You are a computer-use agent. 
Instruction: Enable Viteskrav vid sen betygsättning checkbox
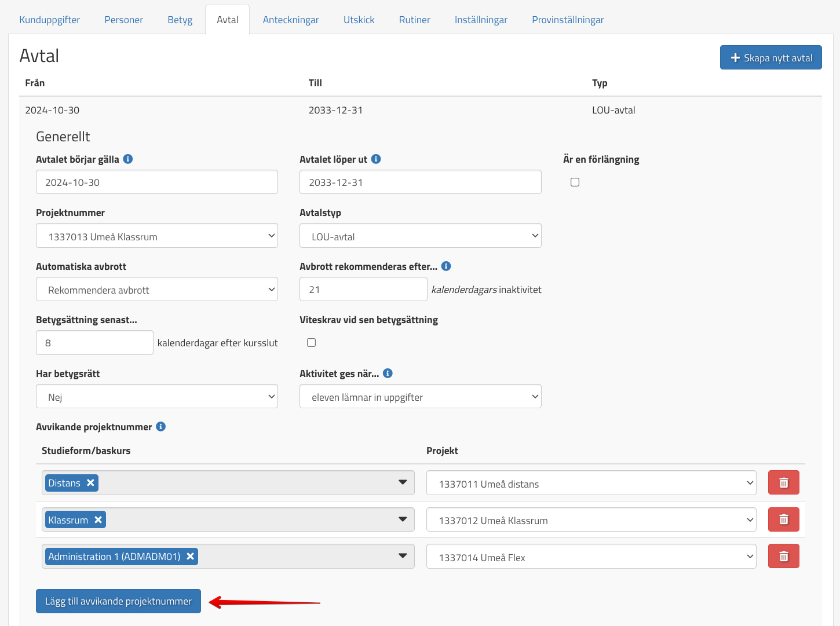pos(312,343)
